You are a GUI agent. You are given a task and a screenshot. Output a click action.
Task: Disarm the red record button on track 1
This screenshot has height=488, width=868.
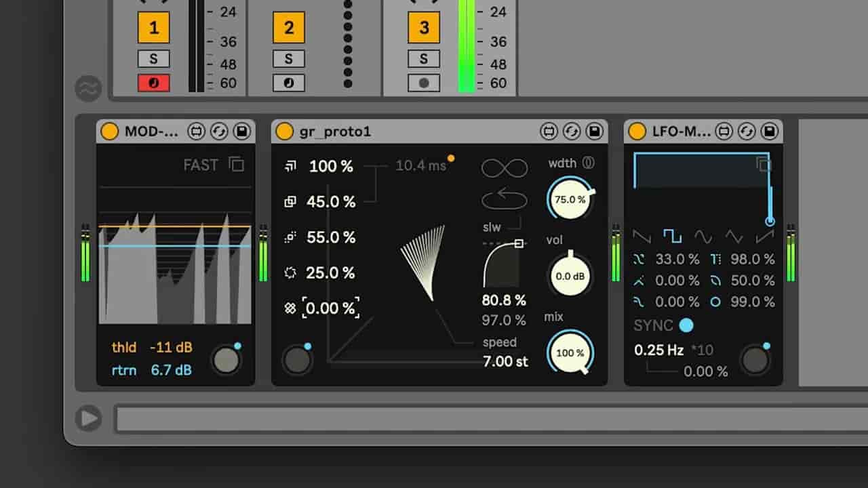click(x=153, y=83)
